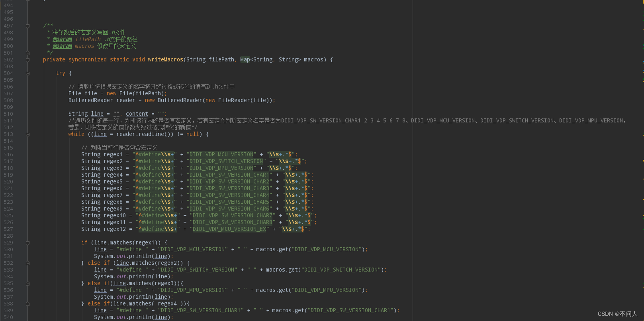Click the try keyword
Image resolution: width=644 pixels, height=321 pixels.
click(x=61, y=73)
